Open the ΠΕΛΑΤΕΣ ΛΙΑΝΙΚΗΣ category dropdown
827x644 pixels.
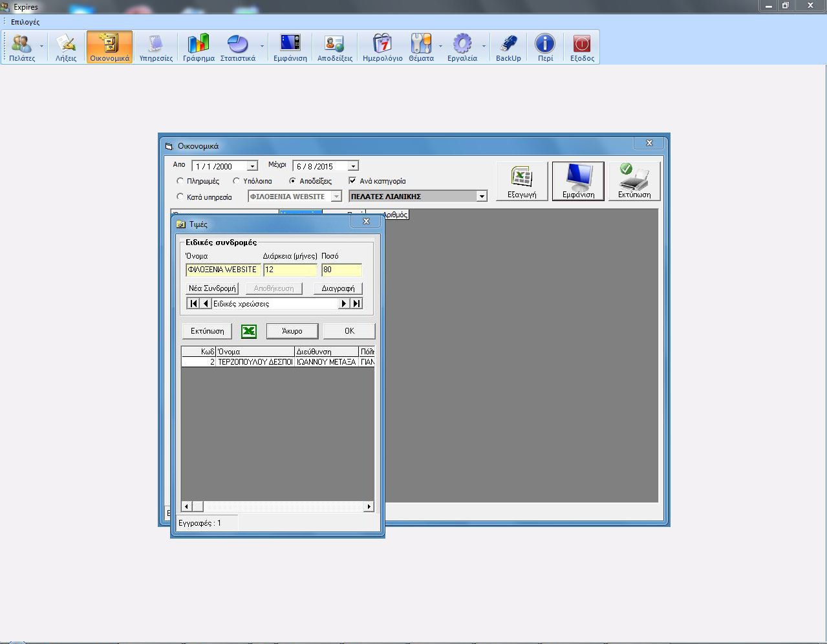(x=481, y=195)
